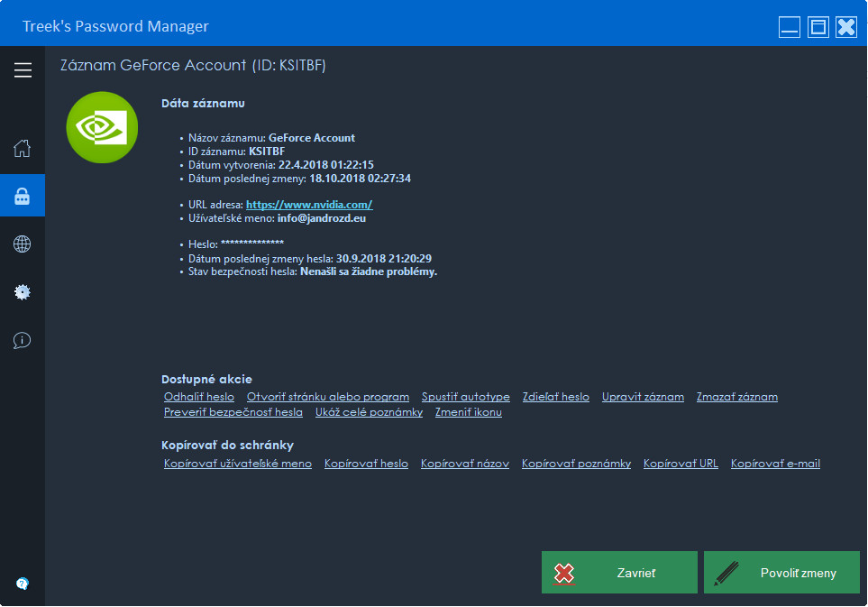Click Zmazať záznam link
868x607 pixels.
point(736,397)
